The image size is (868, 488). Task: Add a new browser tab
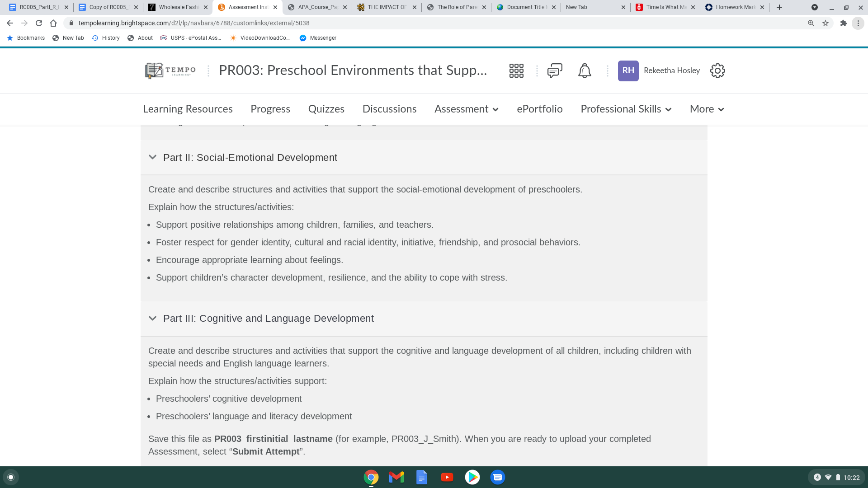pos(779,7)
